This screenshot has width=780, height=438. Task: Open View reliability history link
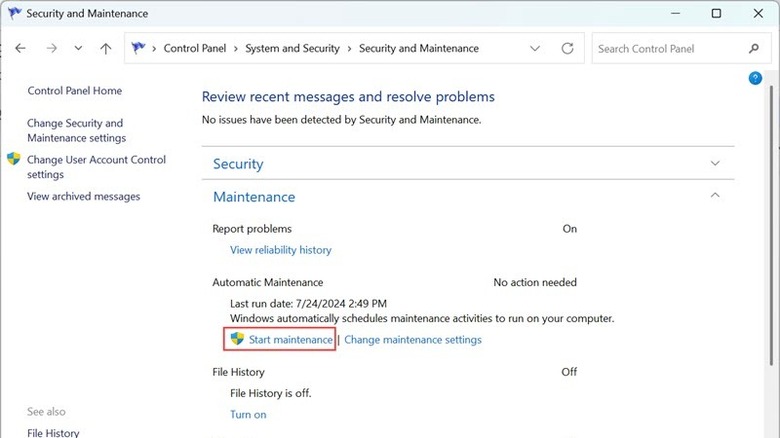pos(280,250)
